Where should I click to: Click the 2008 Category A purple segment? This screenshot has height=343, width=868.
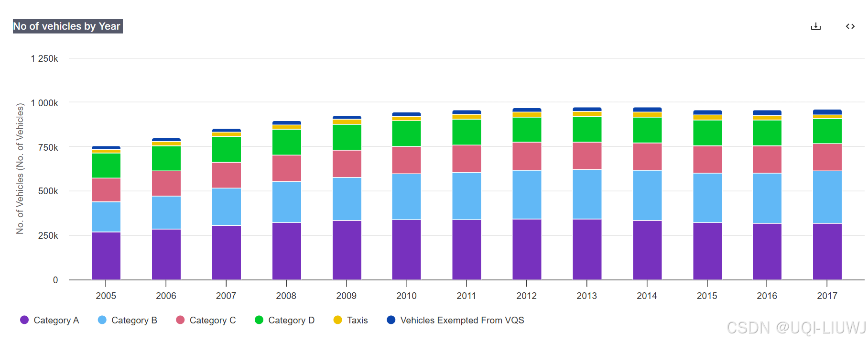point(286,251)
